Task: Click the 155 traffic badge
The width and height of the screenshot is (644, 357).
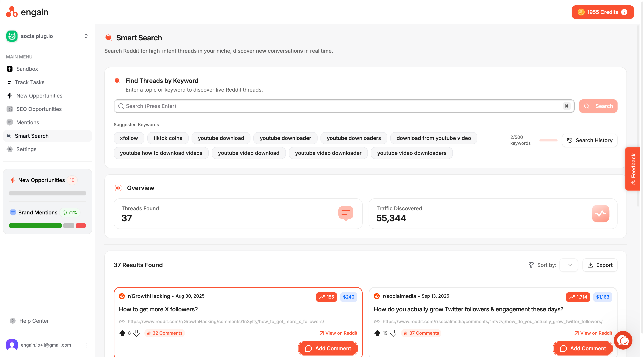Action: 326,297
